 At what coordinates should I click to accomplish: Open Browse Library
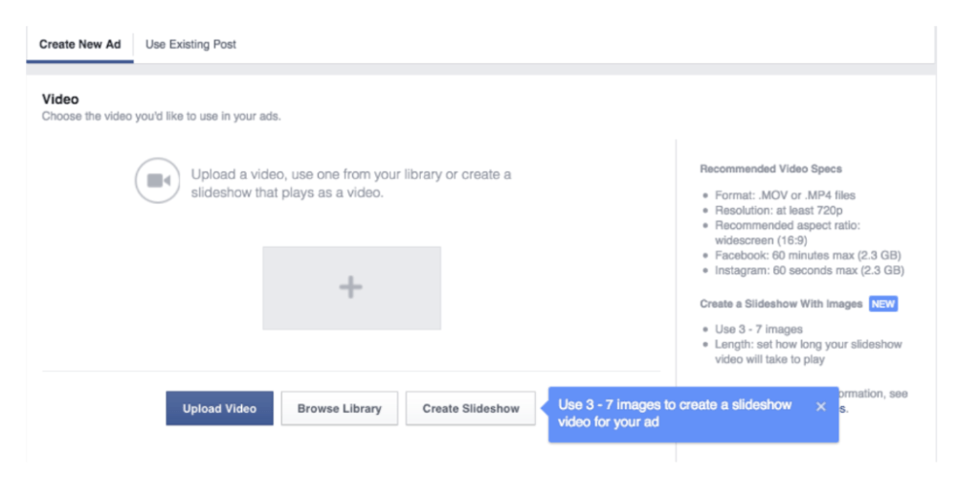point(339,408)
